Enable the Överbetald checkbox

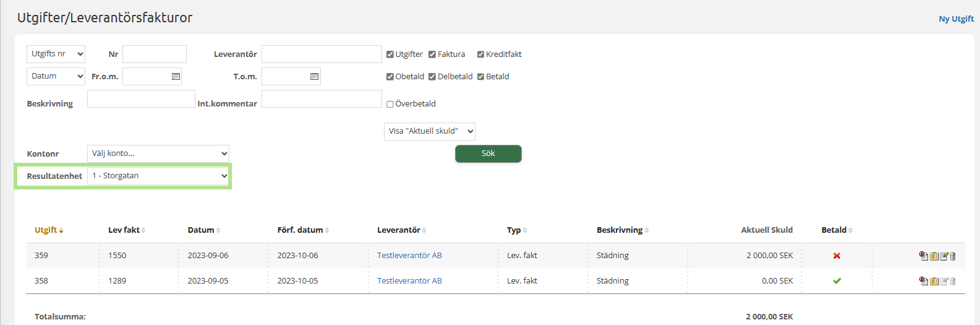click(x=390, y=104)
